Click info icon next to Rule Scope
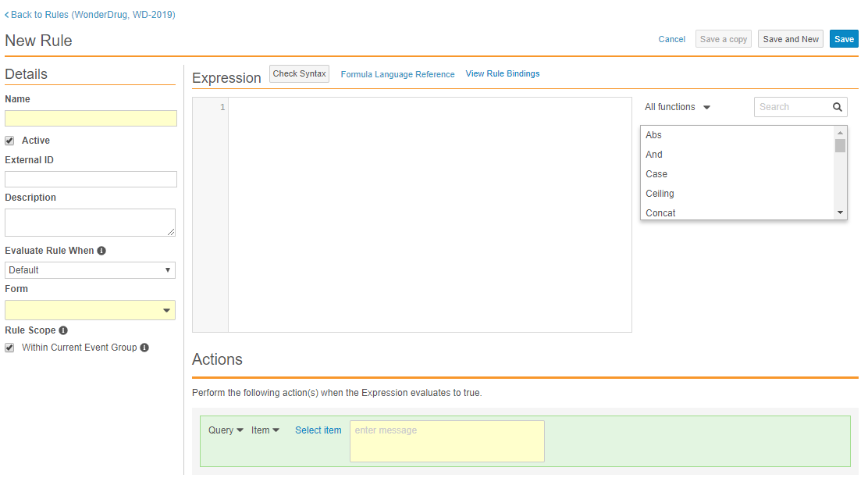The width and height of the screenshot is (868, 478). (x=63, y=331)
